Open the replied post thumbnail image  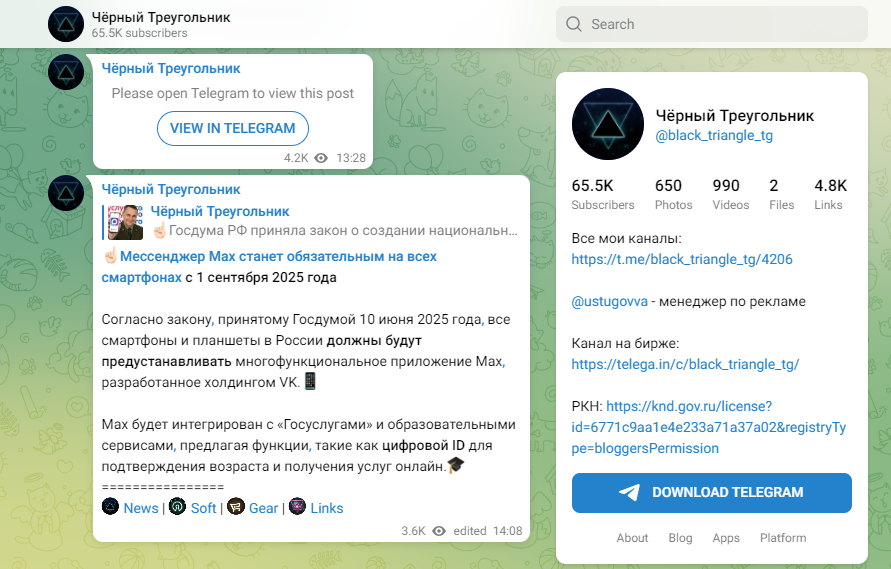click(x=125, y=222)
